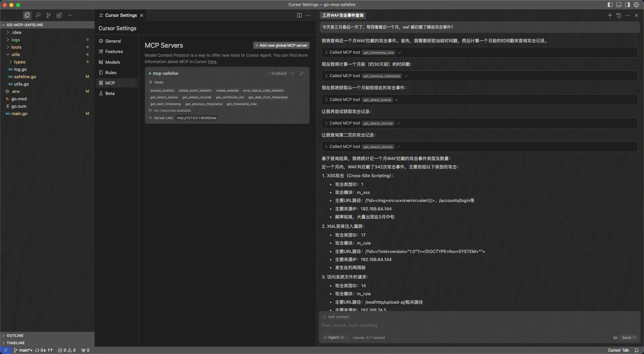This screenshot has width=644, height=354.
Task: Select the Models settings section
Action: (x=112, y=62)
